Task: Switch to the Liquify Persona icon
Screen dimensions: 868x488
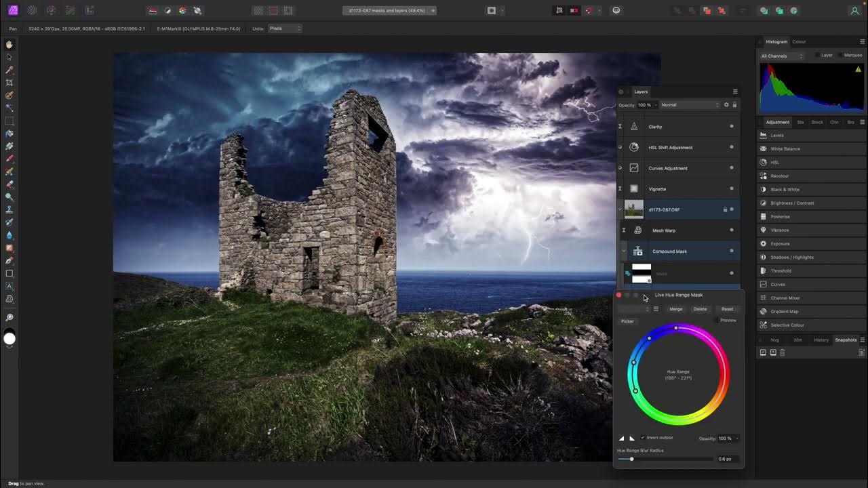Action: (x=32, y=11)
